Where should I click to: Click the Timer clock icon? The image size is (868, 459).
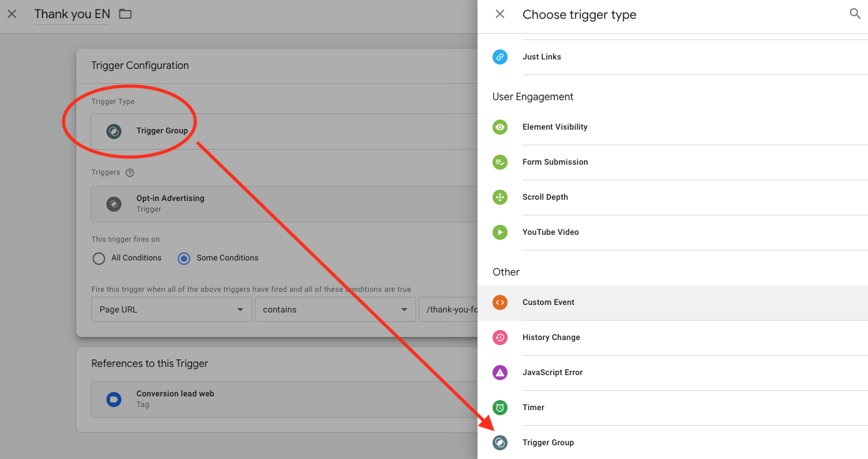click(x=500, y=408)
